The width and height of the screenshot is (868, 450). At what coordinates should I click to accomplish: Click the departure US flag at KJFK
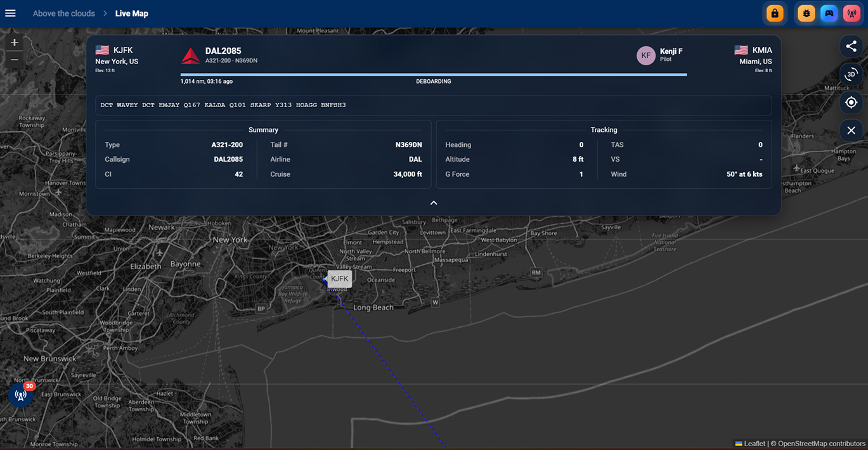(x=102, y=50)
